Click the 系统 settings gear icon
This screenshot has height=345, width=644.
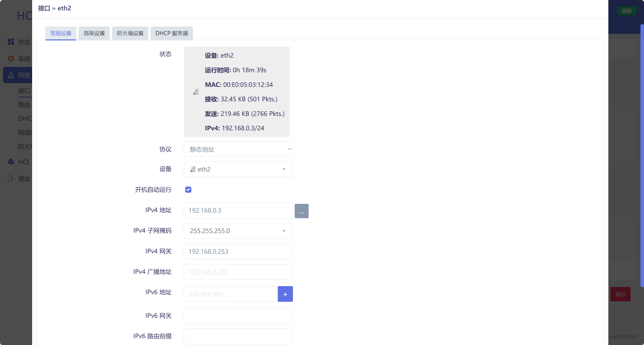tap(11, 58)
